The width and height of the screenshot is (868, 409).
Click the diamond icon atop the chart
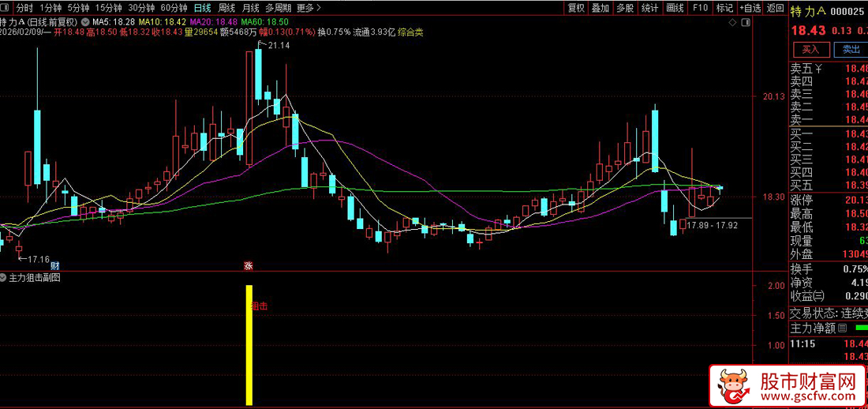click(732, 22)
